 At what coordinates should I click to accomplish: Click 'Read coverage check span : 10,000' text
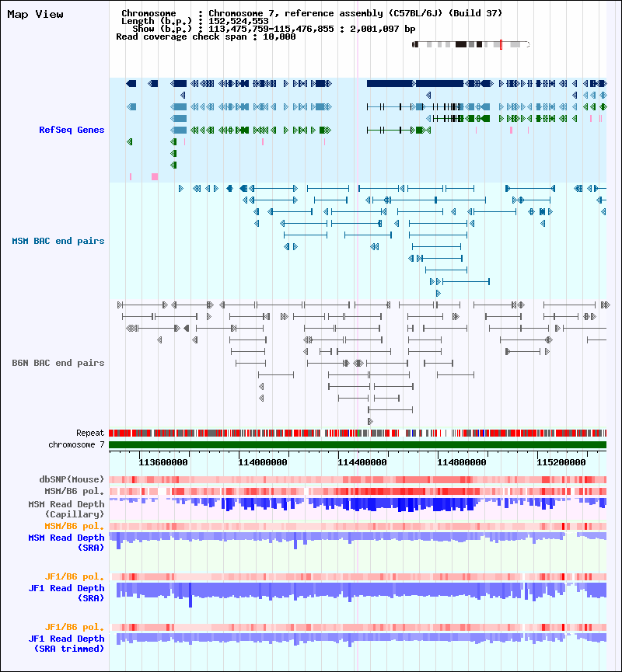click(206, 37)
